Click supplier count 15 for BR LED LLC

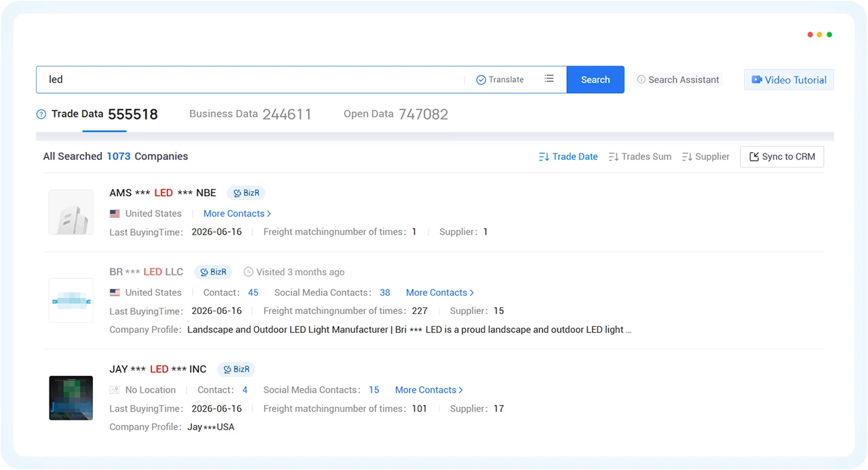click(x=498, y=311)
